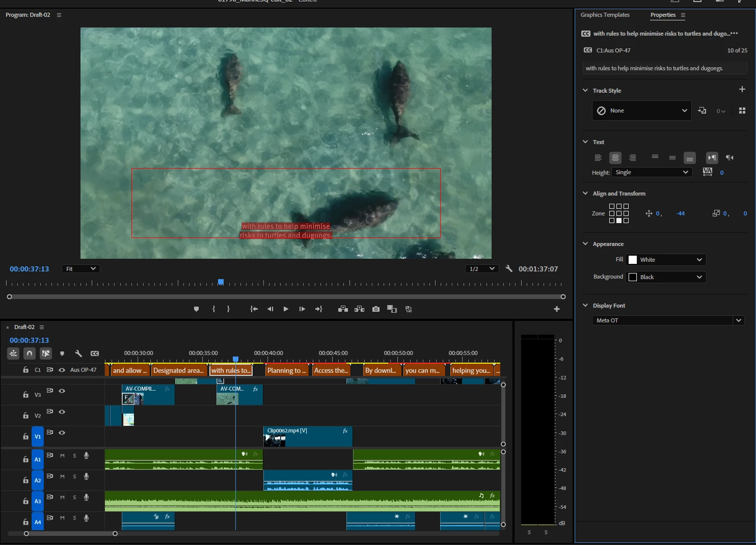Click the Go to In point icon
Image resolution: width=756 pixels, height=545 pixels.
pyautogui.click(x=254, y=309)
